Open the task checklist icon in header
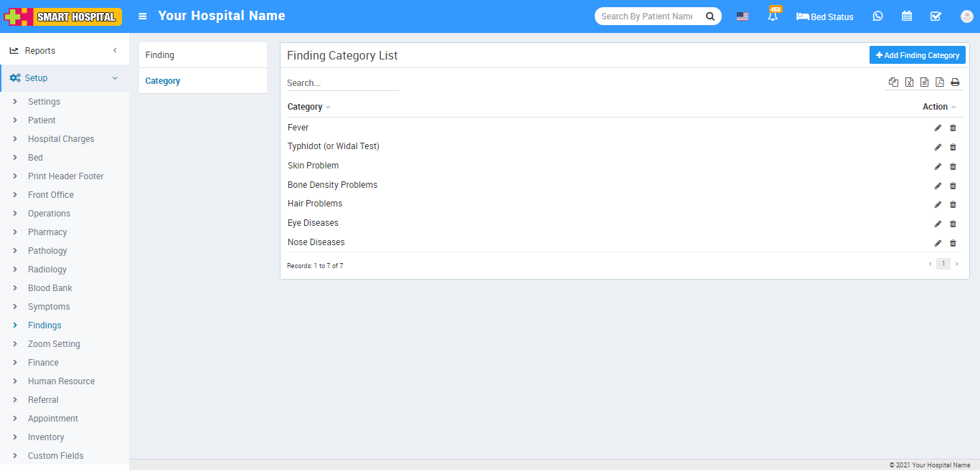This screenshot has width=980, height=471. 936,16
